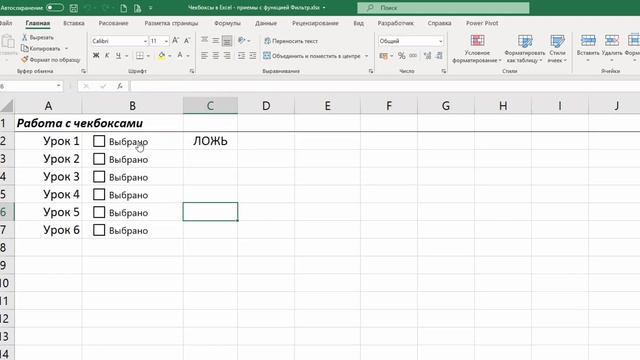Screen dimensions: 640x360
Task: Click Переносить текст wrap text button
Action: pyautogui.click(x=291, y=41)
